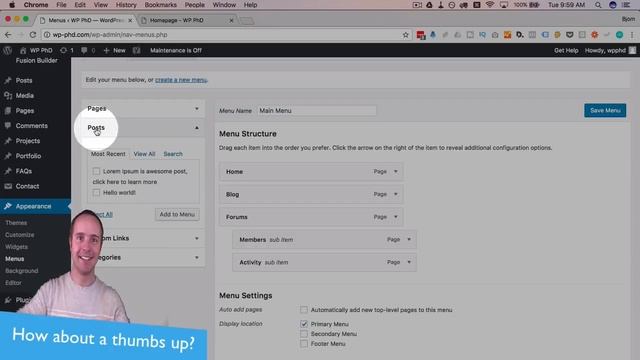Expand the Blog menu item options
The width and height of the screenshot is (640, 360).
tap(396, 194)
